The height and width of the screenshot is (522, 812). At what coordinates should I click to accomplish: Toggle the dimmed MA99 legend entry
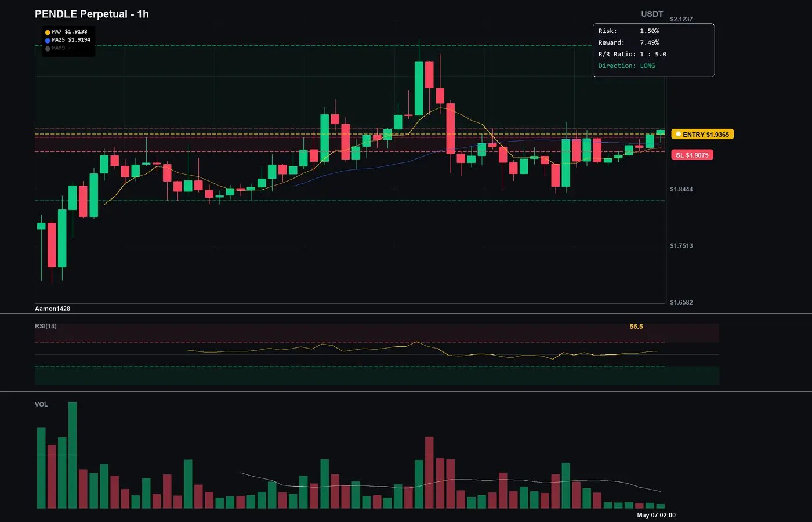(60, 48)
